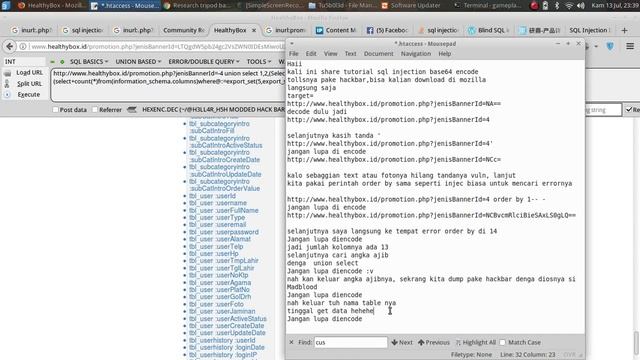Open Mousepad View menu

pos(331,54)
